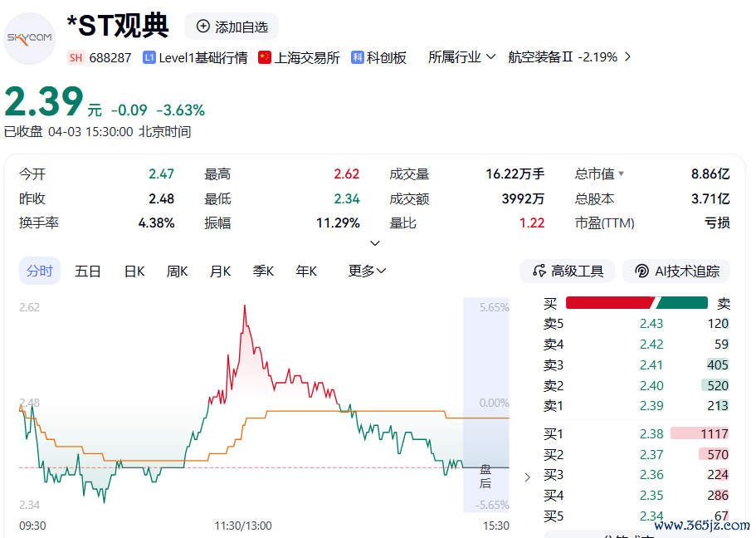
Task: Click the current price 2.39
Action: pyautogui.click(x=44, y=101)
